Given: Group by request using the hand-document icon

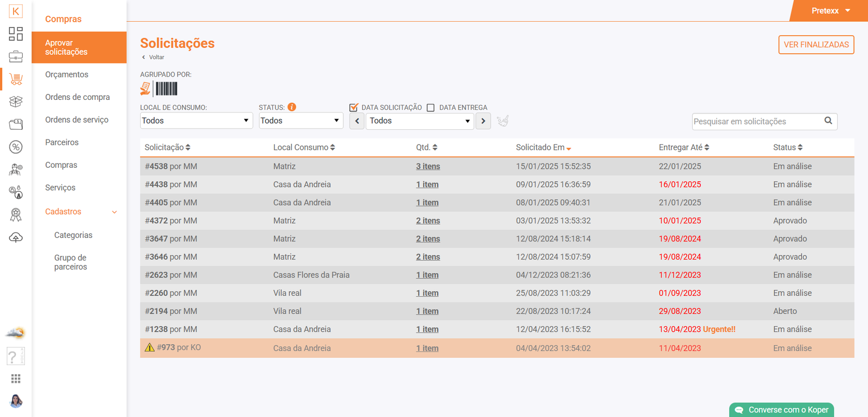Looking at the screenshot, I should point(145,89).
